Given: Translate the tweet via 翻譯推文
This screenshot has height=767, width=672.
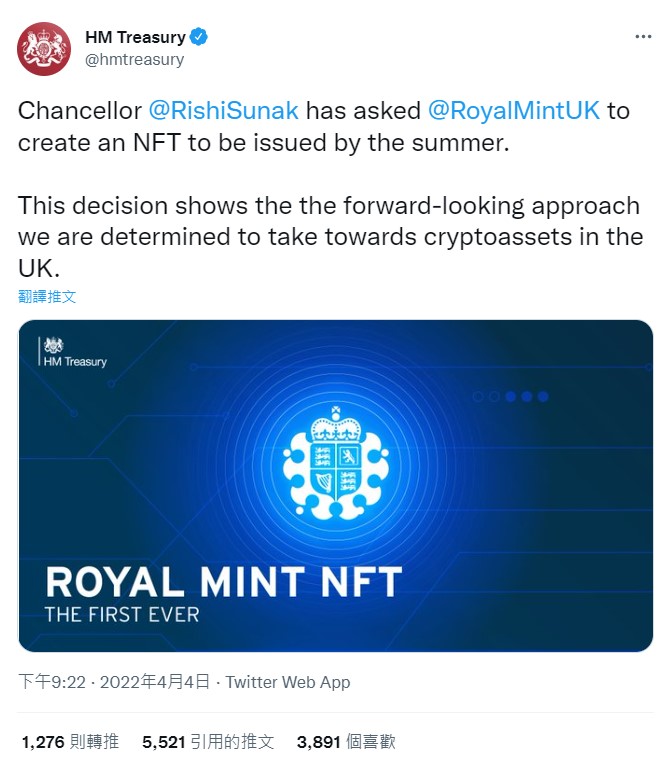Looking at the screenshot, I should tap(47, 296).
